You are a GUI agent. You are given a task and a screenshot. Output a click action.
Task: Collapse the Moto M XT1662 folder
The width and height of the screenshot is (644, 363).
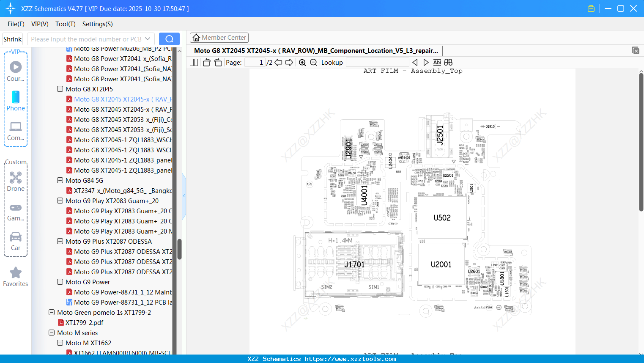pos(60,343)
